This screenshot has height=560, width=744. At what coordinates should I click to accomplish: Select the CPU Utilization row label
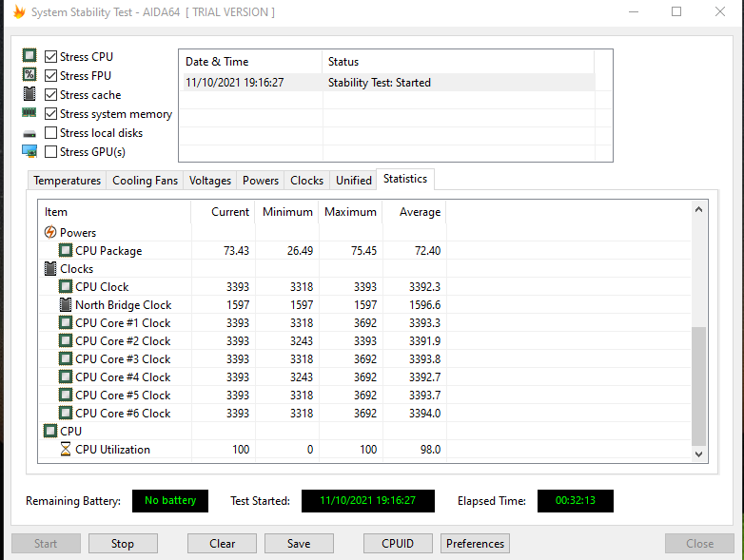coord(112,449)
